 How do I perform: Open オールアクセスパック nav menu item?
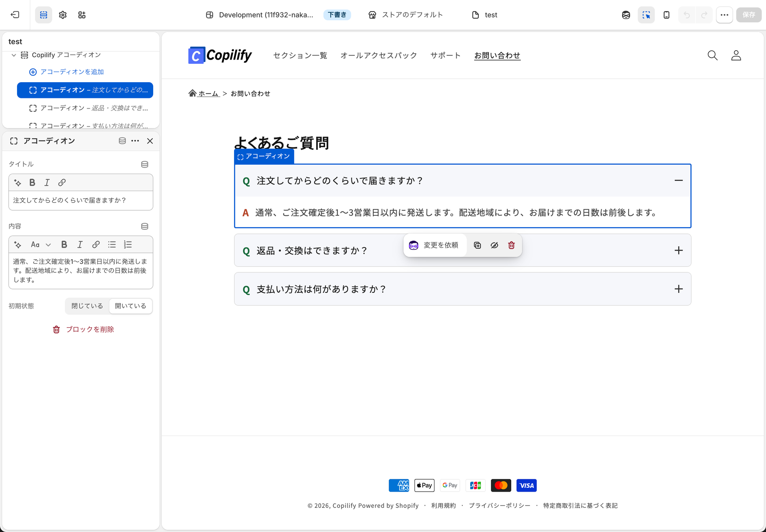[x=379, y=55]
